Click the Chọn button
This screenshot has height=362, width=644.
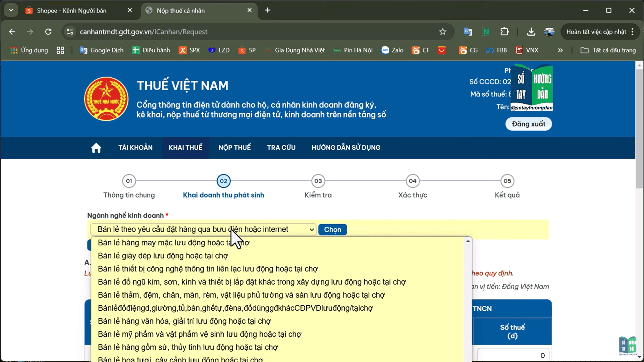[x=332, y=230]
